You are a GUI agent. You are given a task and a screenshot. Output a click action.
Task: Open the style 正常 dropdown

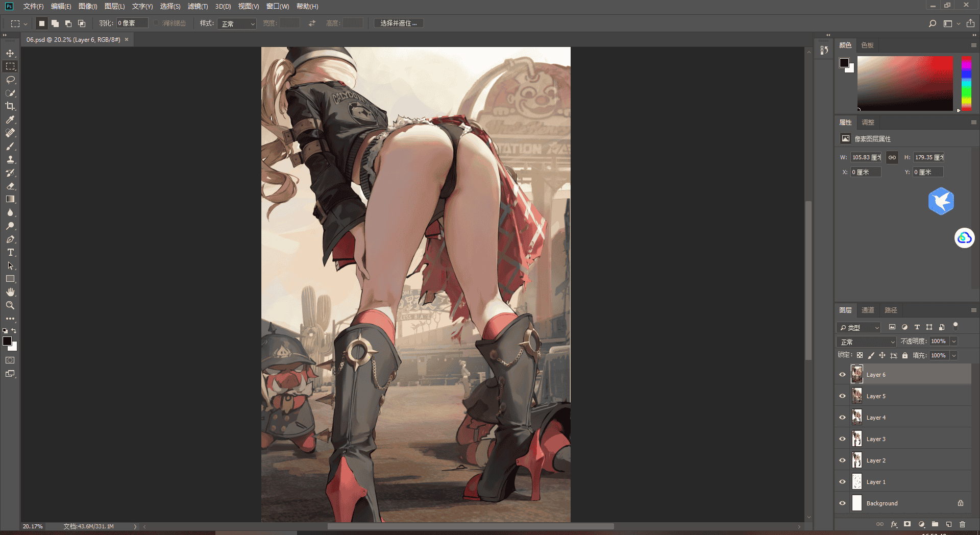point(237,23)
